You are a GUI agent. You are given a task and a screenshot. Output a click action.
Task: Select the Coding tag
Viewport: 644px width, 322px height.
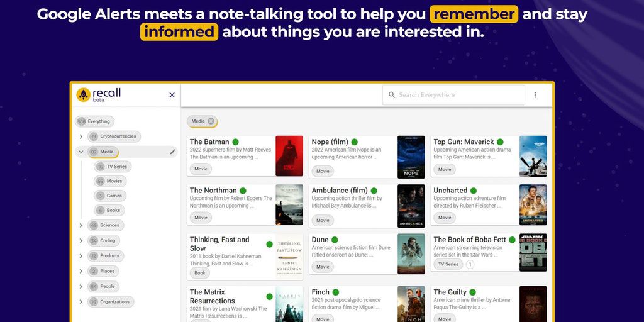click(104, 240)
